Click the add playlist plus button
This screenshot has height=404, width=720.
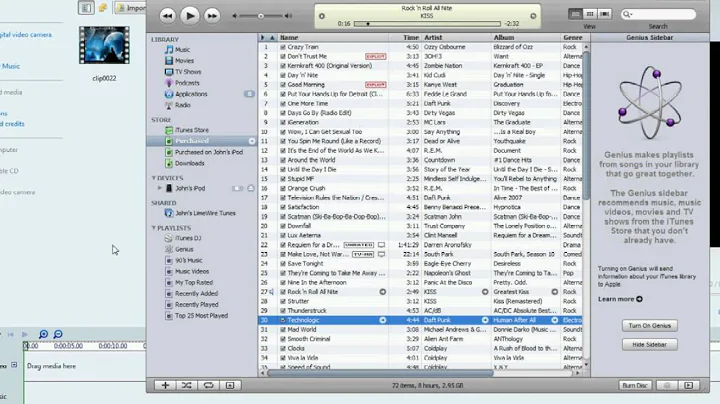[x=165, y=385]
